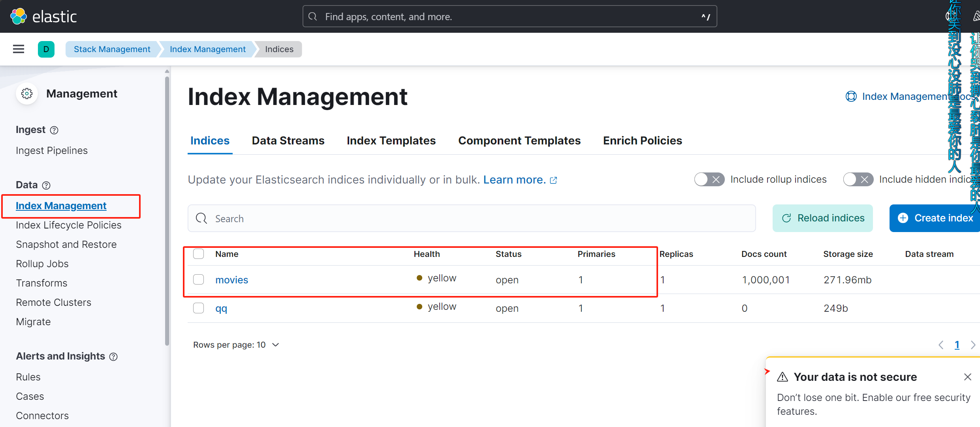This screenshot has width=980, height=427.
Task: Open the hamburger navigation menu
Action: [x=19, y=49]
